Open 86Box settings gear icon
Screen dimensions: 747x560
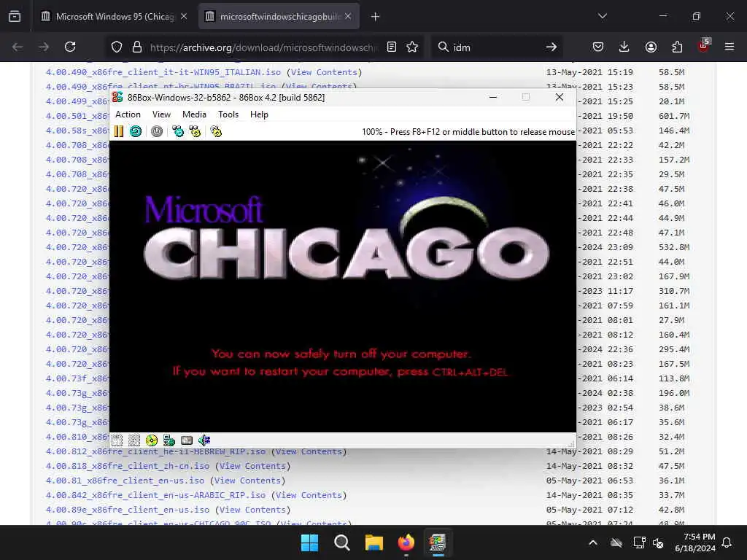pos(216,131)
